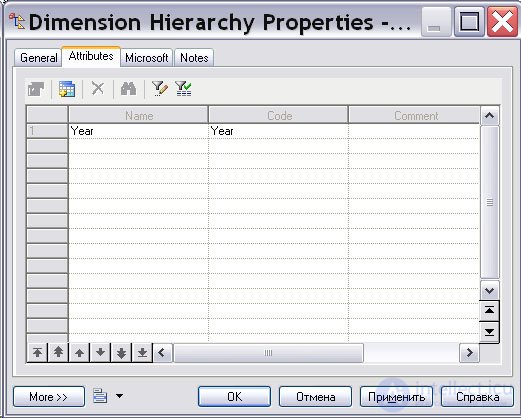This screenshot has width=521, height=418.
Task: Select the Attributes tab
Action: tap(91, 56)
